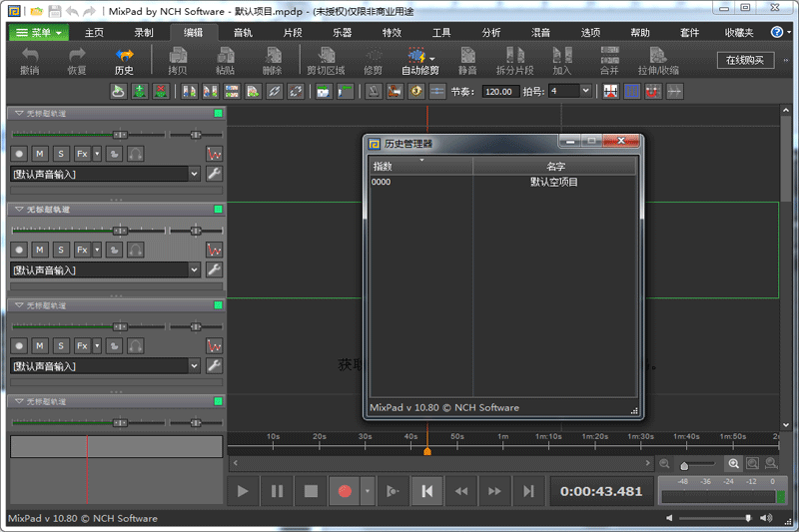Click the orange playhead marker on ruler
The height and width of the screenshot is (532, 799).
pos(427,451)
